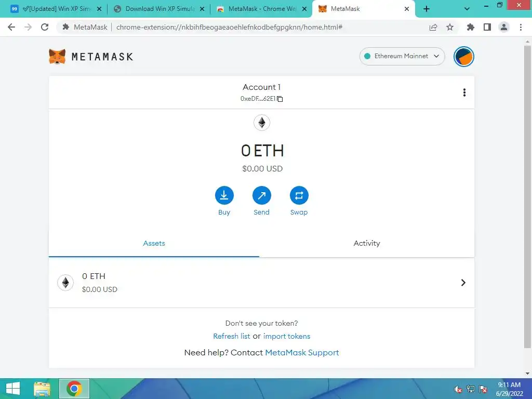The width and height of the screenshot is (532, 399).
Task: Close the Download Win XP Simula tab
Action: (x=202, y=9)
